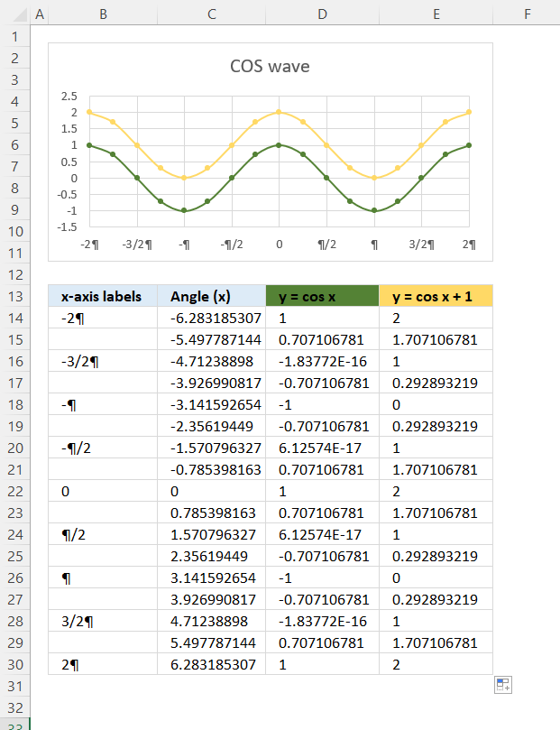Click the '-1.5' value on chart y-axis

(67, 227)
